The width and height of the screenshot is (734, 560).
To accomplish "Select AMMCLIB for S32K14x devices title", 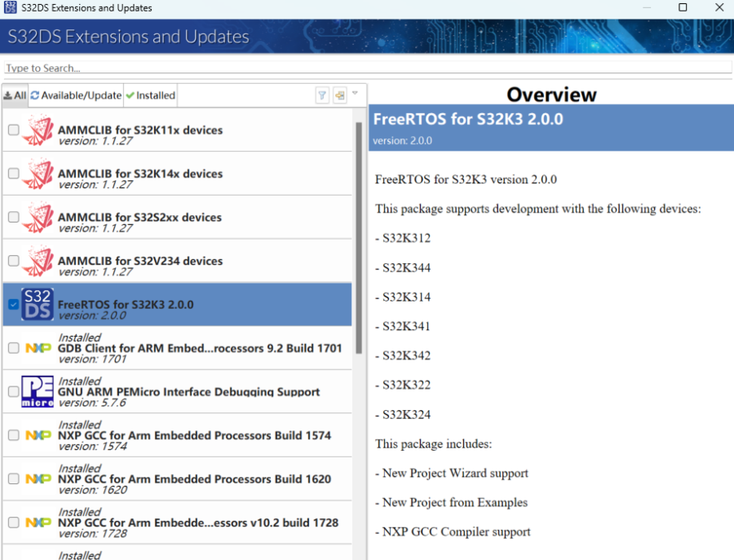I will [140, 174].
